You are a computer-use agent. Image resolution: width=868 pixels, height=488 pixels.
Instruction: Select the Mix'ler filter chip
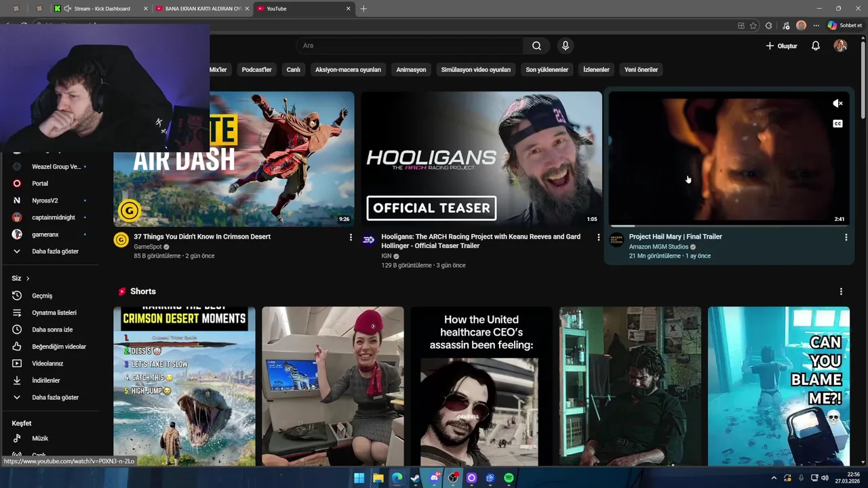(219, 69)
